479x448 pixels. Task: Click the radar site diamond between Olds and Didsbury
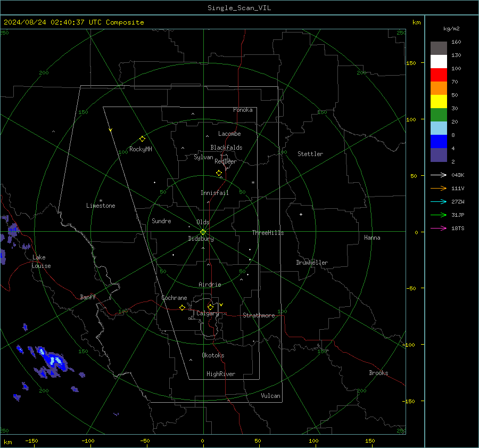click(203, 232)
